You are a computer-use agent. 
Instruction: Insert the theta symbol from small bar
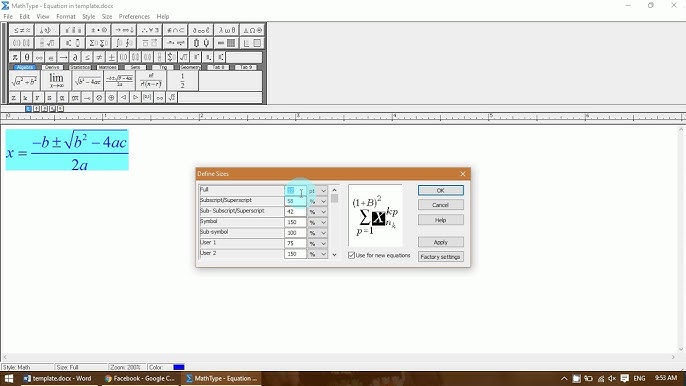pyautogui.click(x=27, y=57)
